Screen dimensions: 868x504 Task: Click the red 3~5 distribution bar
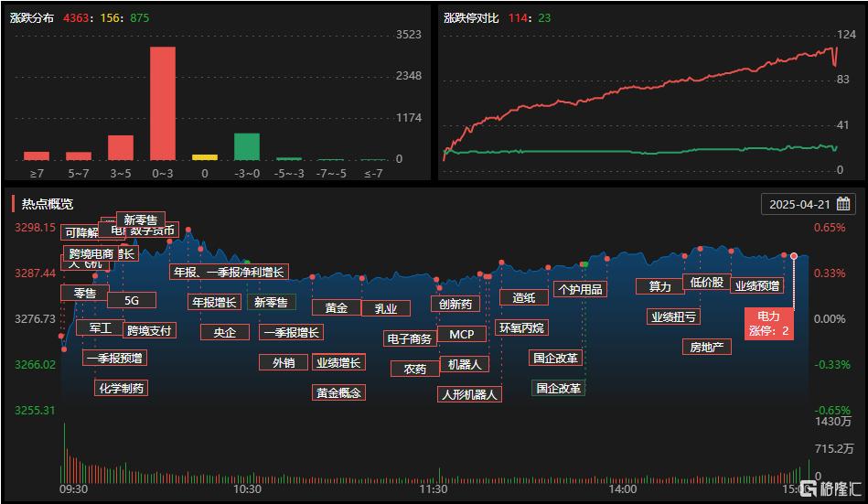point(121,148)
